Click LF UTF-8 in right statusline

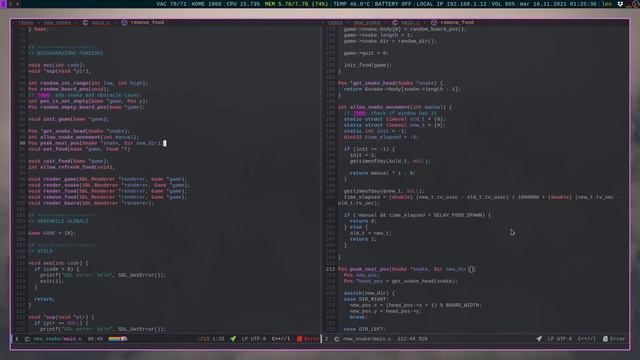(560, 339)
